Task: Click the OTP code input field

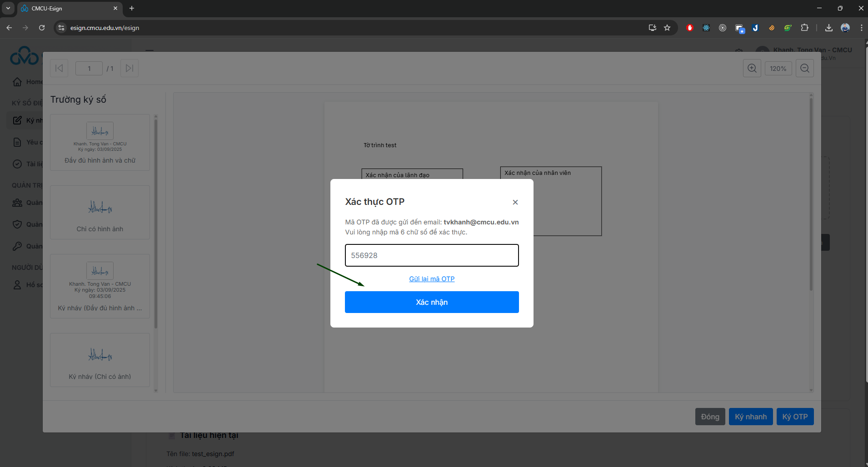Action: pos(431,255)
